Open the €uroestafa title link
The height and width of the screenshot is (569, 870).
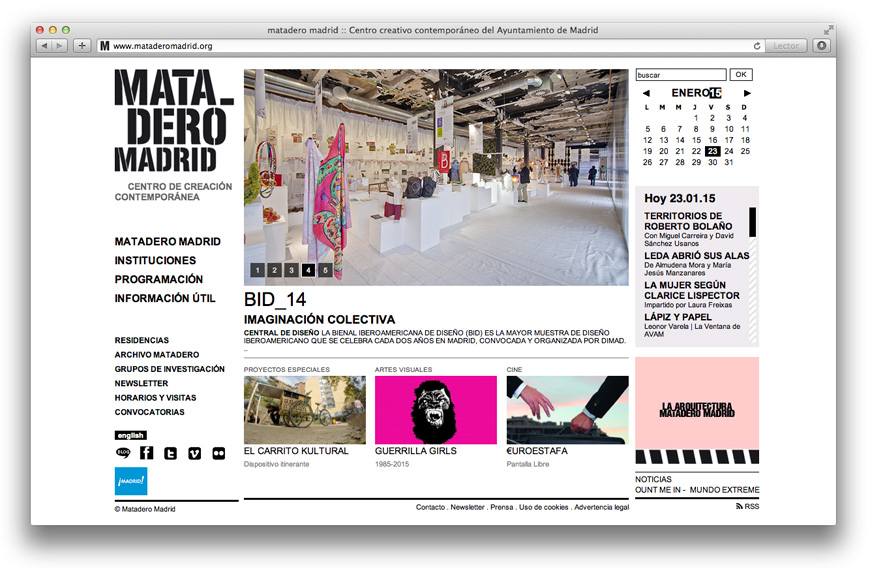537,451
